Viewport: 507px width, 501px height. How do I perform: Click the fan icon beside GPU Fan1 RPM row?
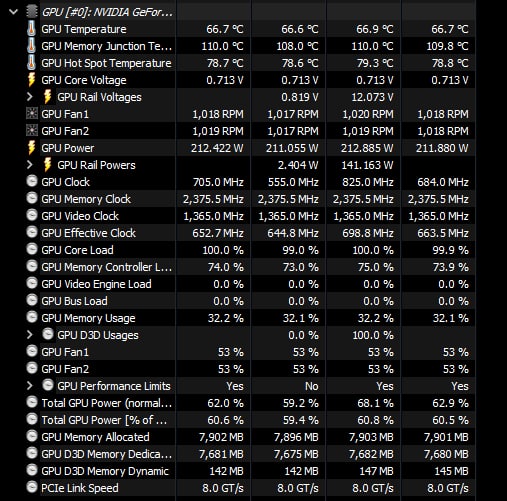tap(32, 114)
